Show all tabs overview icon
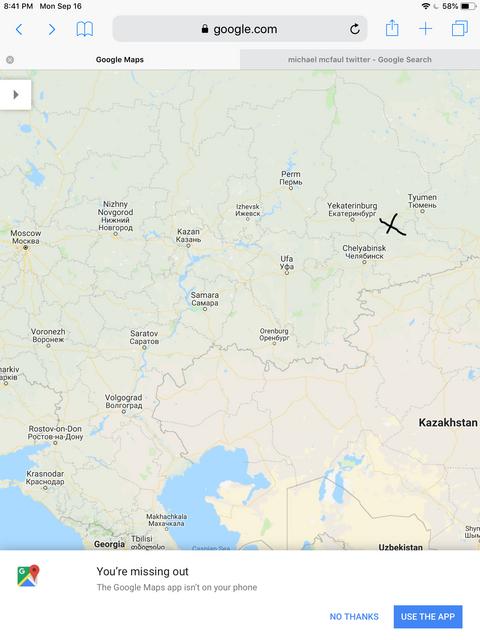 coord(460,29)
